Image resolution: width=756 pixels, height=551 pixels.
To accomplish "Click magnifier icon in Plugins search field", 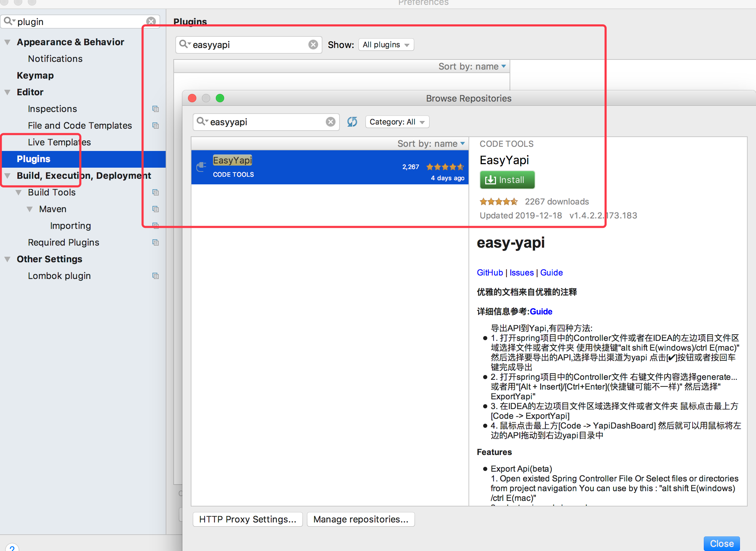I will click(184, 45).
